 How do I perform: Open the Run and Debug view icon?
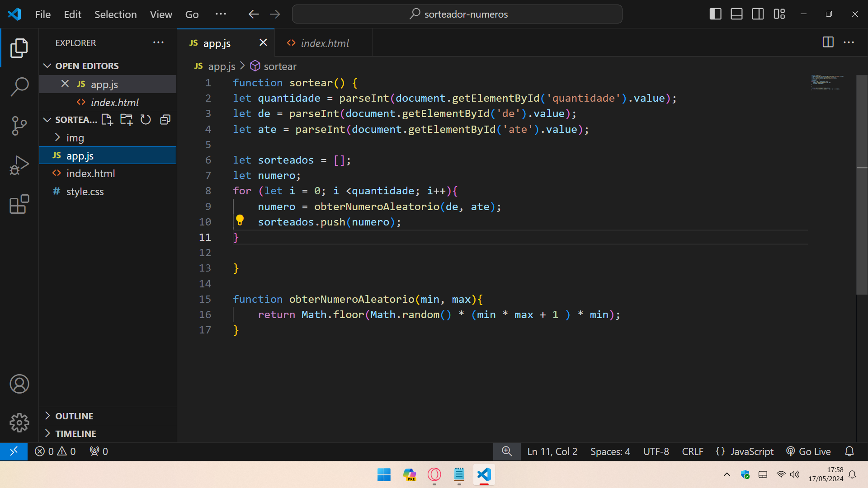click(x=19, y=165)
